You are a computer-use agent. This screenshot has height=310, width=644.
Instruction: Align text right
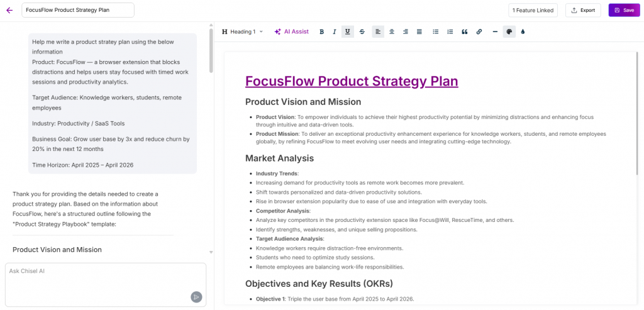[x=406, y=31]
